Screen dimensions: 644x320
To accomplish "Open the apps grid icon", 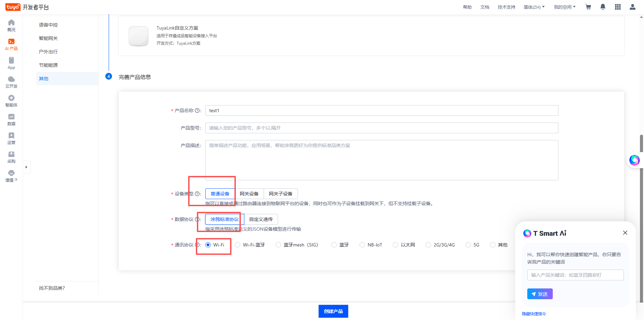I will pos(618,7).
